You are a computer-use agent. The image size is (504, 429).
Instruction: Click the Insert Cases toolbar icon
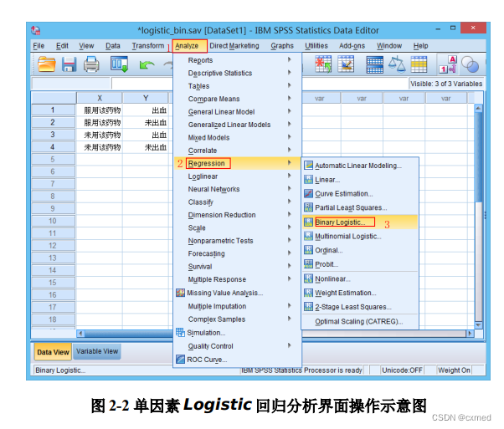[323, 64]
